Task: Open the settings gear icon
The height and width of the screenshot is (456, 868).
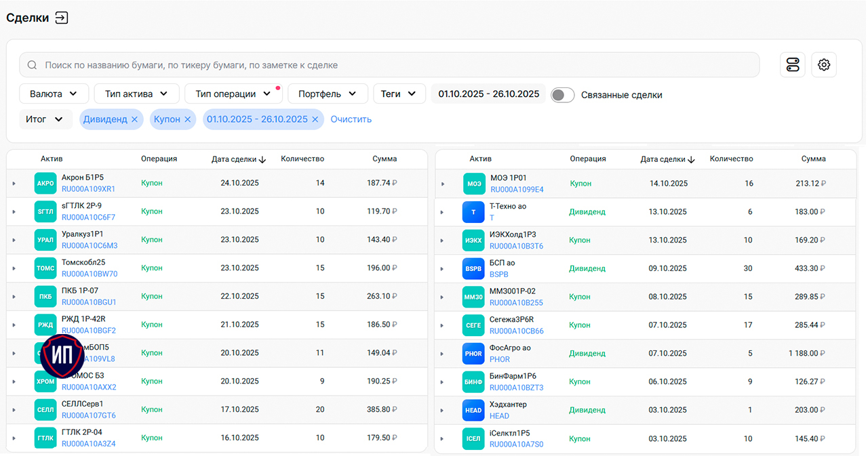Action: coord(824,65)
